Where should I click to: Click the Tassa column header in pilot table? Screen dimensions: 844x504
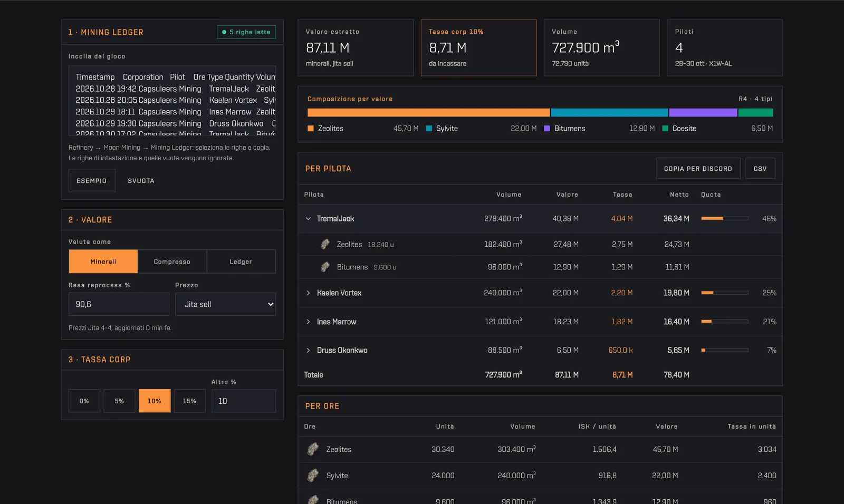tap(622, 195)
